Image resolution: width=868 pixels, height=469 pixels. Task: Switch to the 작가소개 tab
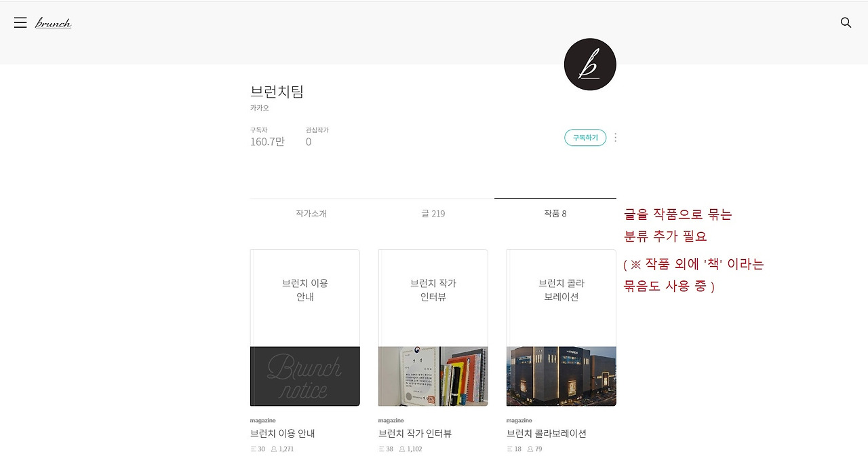coord(311,213)
